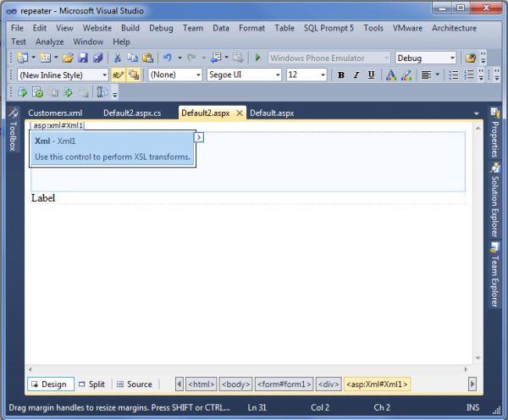Image resolution: width=508 pixels, height=420 pixels.
Task: Select the <body> tag in breadcrumb
Action: click(236, 384)
